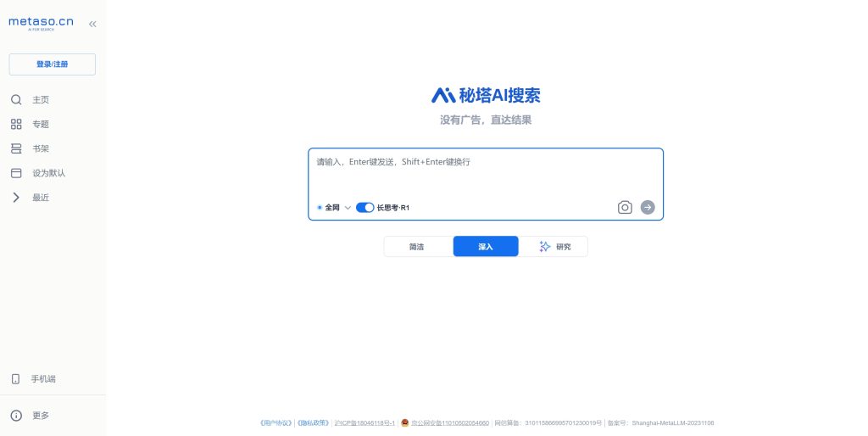Switch to 简洁 mode tab
Screen dimensions: 868x436
[417, 247]
